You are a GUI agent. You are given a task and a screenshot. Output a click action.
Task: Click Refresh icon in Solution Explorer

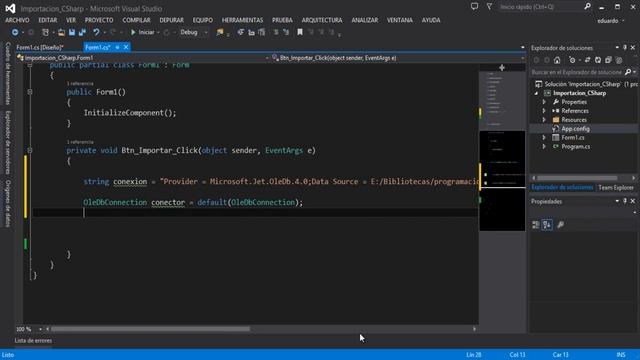[598, 60]
